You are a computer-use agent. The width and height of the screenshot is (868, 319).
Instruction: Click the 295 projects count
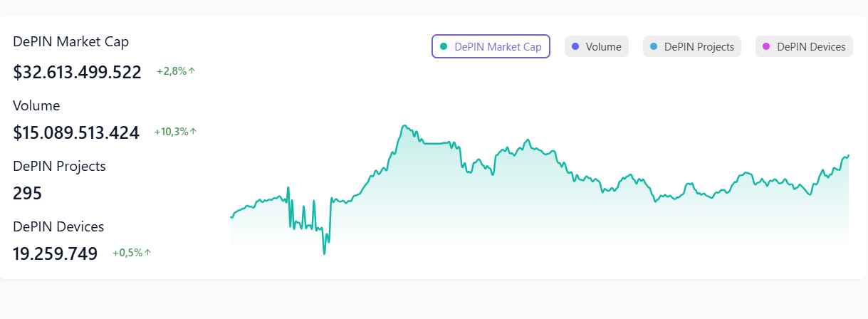pyautogui.click(x=27, y=193)
